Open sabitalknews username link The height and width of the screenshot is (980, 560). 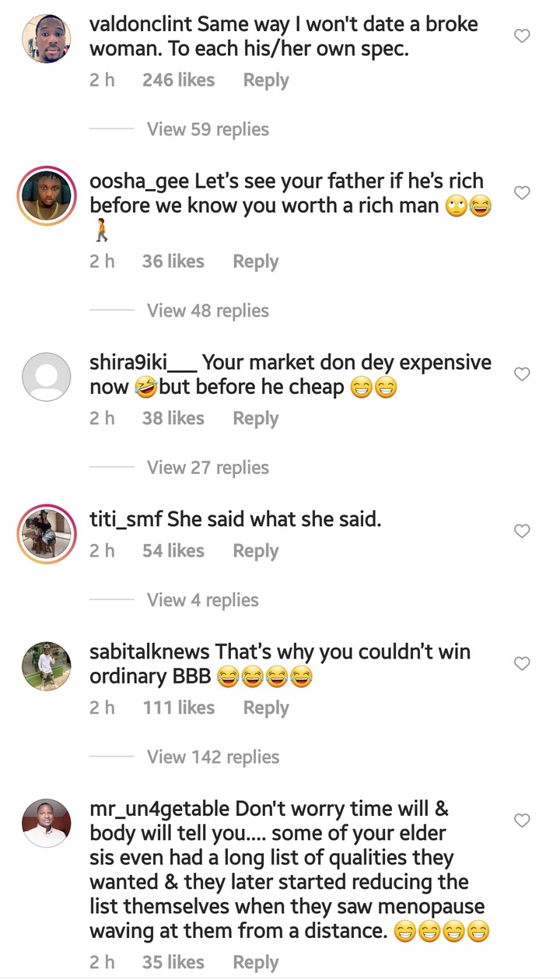click(x=150, y=652)
